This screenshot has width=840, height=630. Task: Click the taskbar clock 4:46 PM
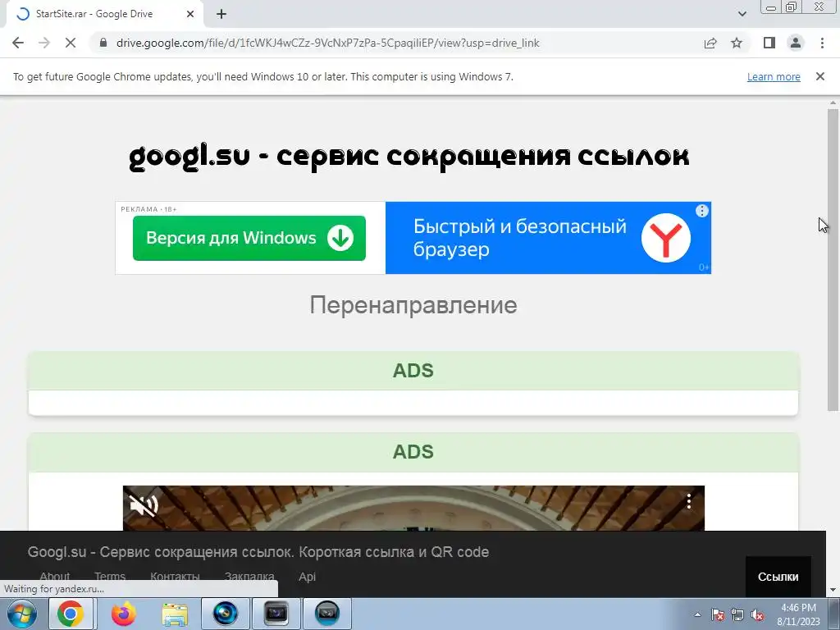coord(798,608)
